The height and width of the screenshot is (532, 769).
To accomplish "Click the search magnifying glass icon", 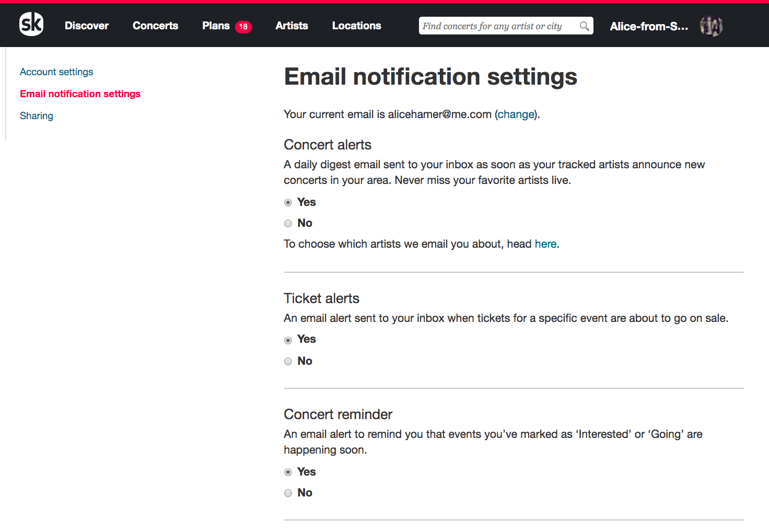I will click(x=584, y=26).
